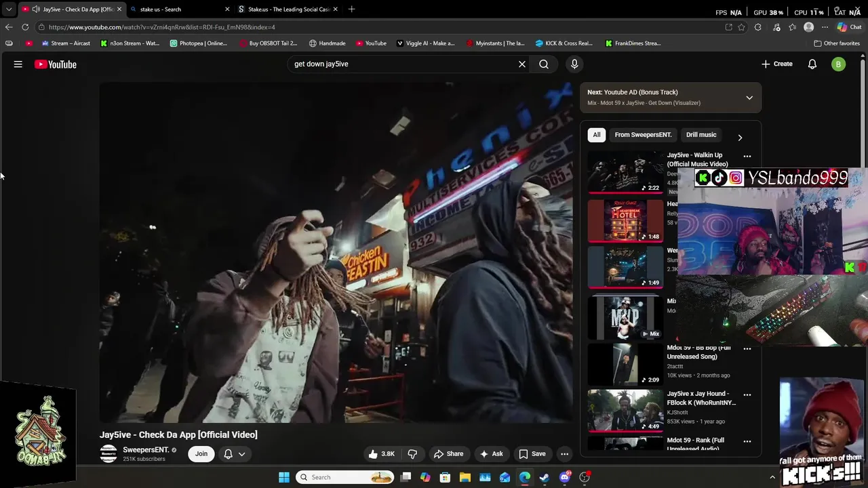Select the From SweepersENT. chip
The image size is (868, 488).
(x=643, y=135)
